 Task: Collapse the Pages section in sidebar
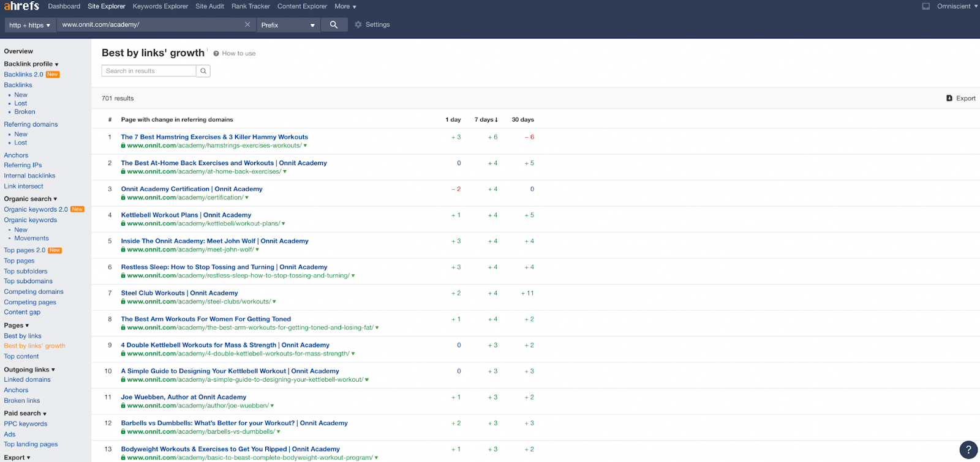point(17,326)
